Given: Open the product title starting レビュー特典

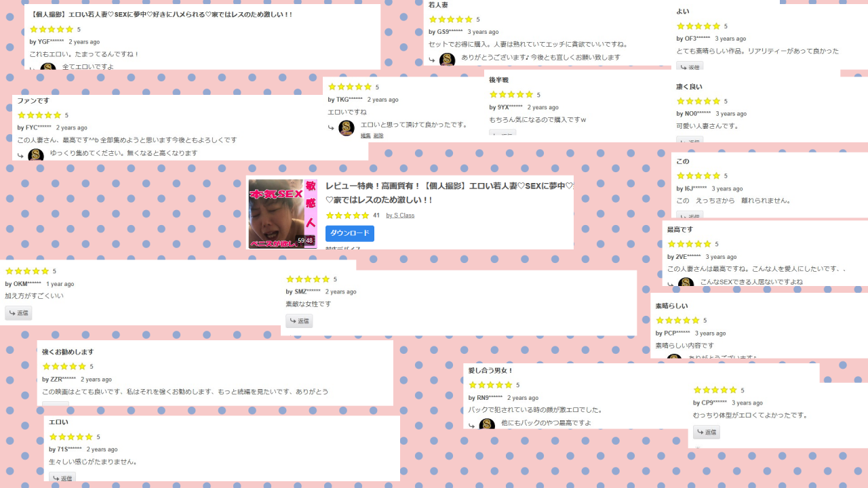Looking at the screenshot, I should point(449,193).
